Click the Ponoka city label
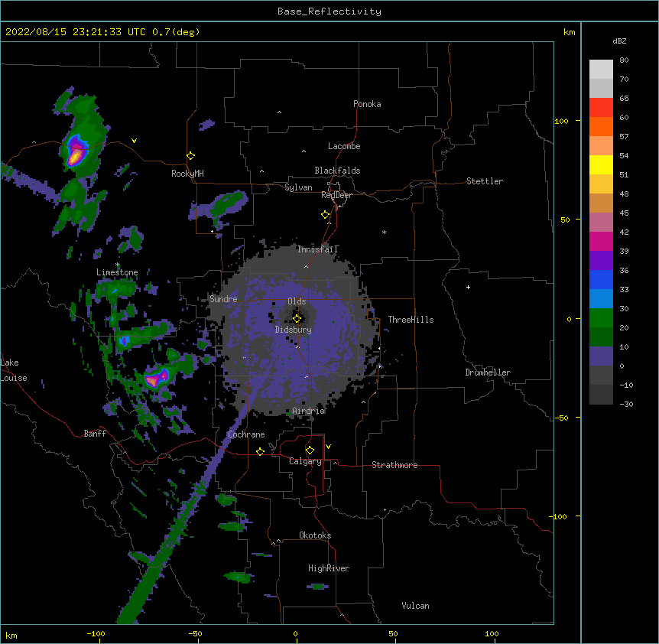The image size is (659, 644). click(x=367, y=104)
